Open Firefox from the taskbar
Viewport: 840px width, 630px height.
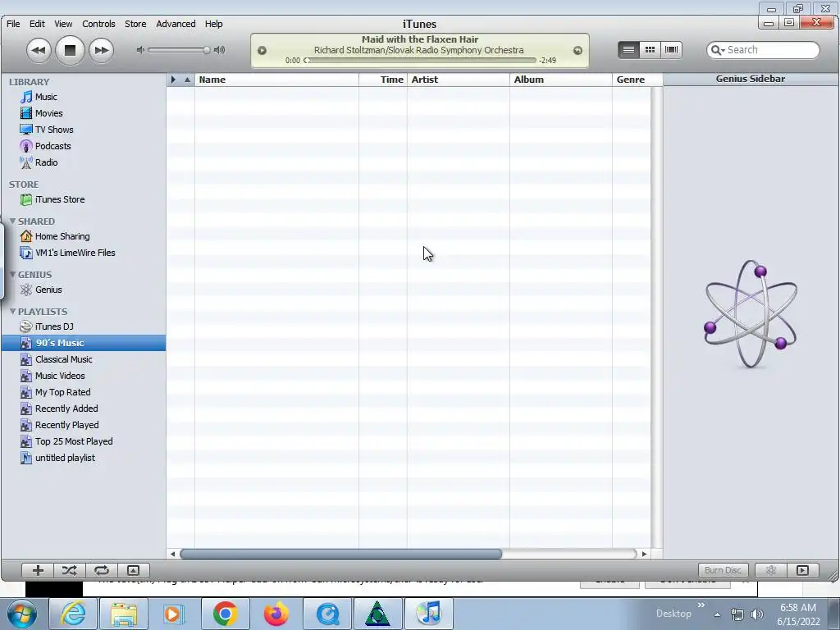click(x=276, y=614)
